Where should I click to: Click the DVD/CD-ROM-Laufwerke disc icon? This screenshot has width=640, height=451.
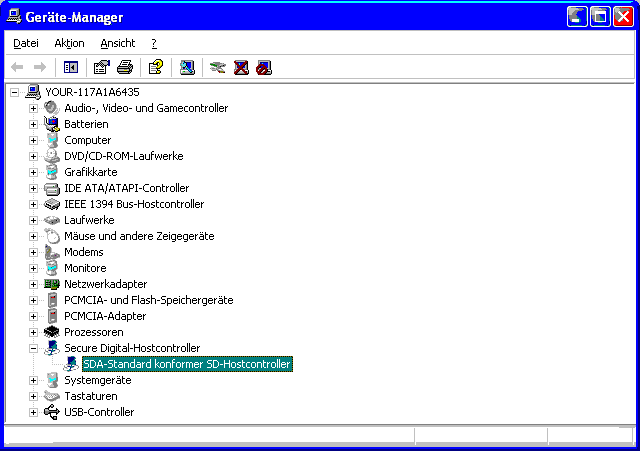coord(52,156)
